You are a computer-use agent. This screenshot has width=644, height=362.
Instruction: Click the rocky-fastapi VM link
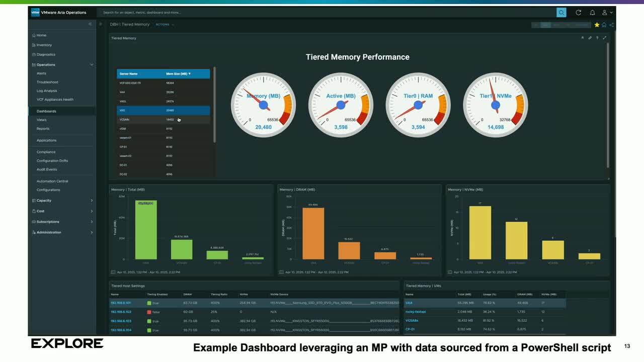[x=416, y=312]
